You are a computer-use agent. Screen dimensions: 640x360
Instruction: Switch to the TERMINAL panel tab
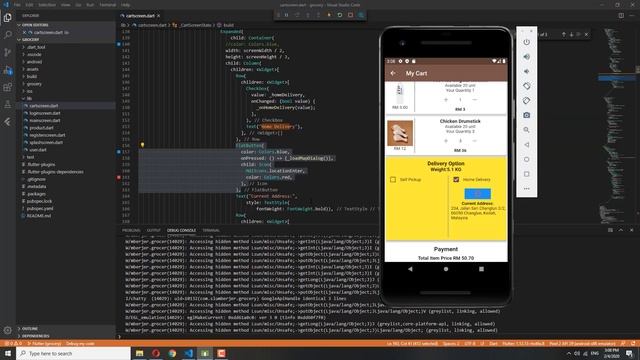[x=211, y=231]
